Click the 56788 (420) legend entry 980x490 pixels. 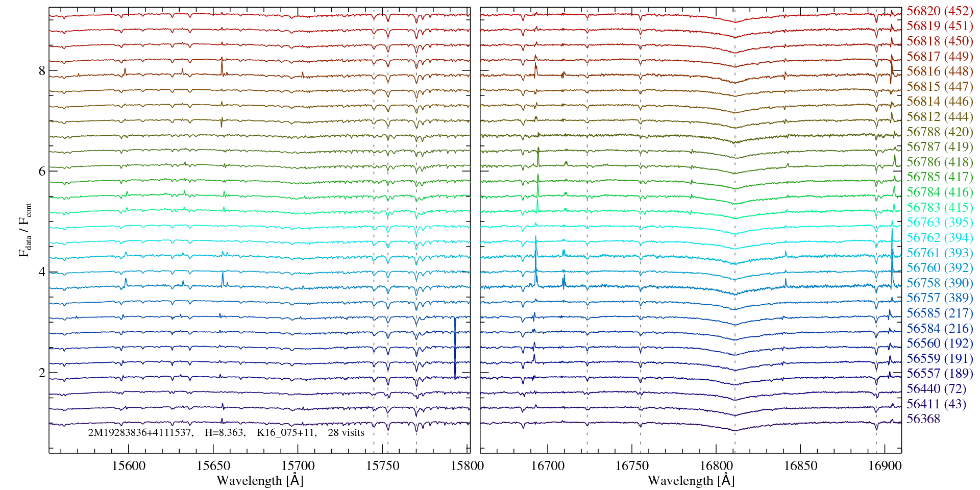tap(939, 132)
